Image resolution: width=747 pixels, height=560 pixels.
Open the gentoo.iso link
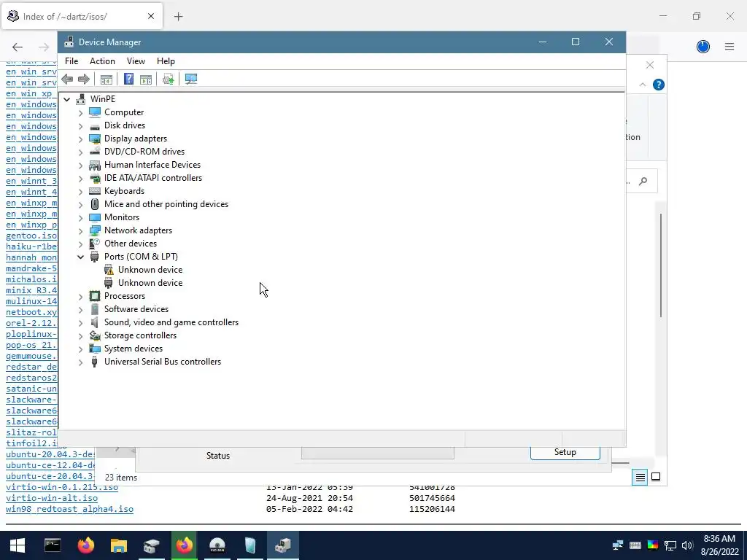click(31, 236)
